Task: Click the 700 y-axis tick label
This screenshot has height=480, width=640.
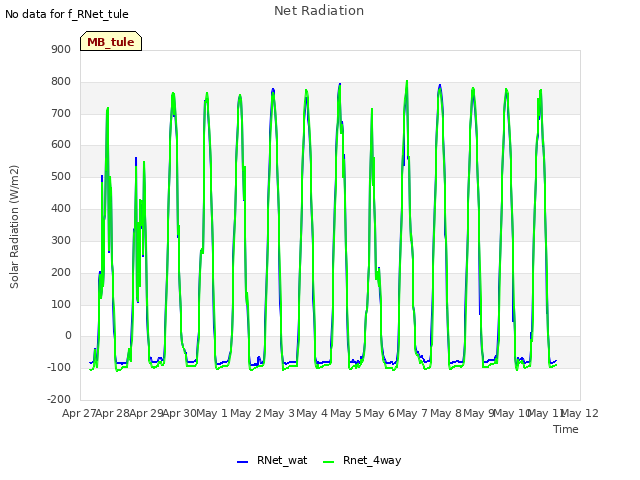Action: pos(61,113)
